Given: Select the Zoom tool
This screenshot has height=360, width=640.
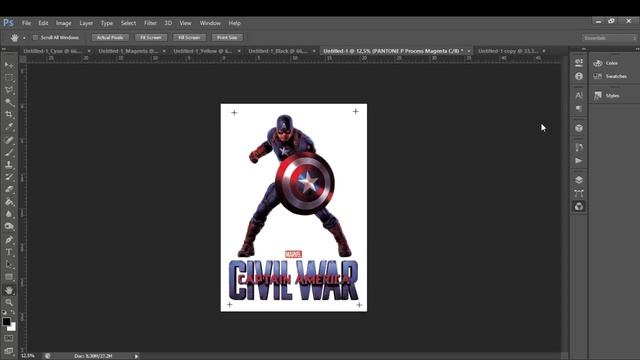Looking at the screenshot, I should point(9,302).
